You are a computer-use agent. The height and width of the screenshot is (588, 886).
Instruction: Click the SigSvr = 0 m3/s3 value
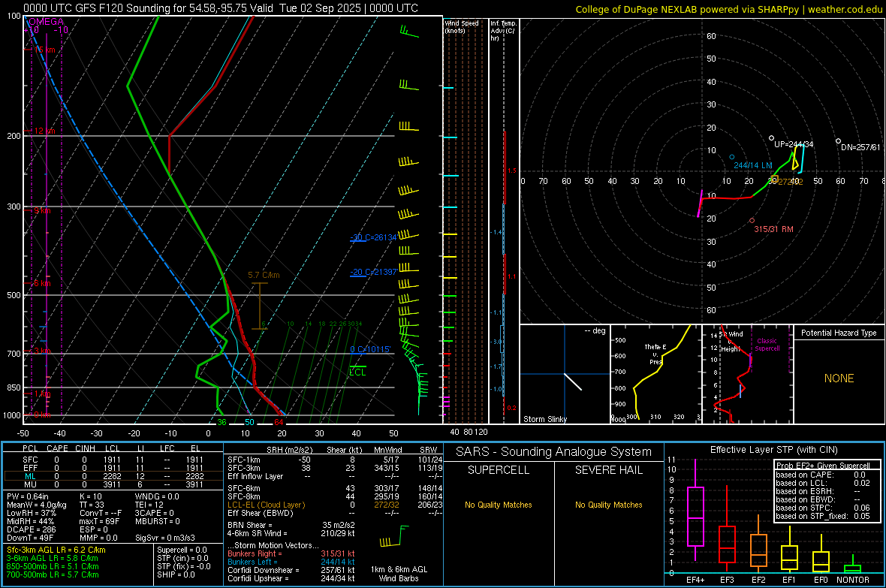click(165, 538)
